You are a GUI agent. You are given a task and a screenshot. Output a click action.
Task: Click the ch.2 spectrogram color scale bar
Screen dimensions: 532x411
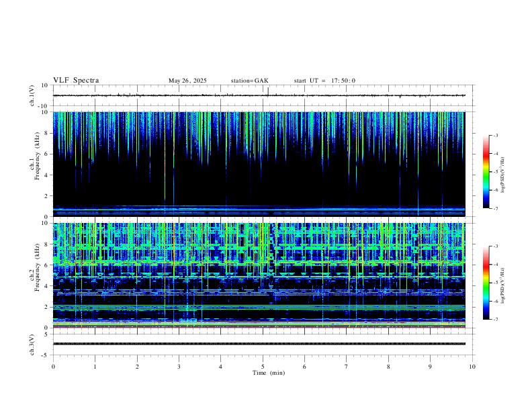pyautogui.click(x=486, y=283)
